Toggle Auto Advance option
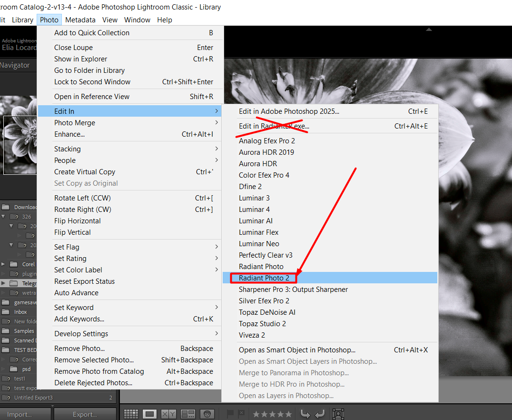The image size is (512, 420). tap(129, 292)
